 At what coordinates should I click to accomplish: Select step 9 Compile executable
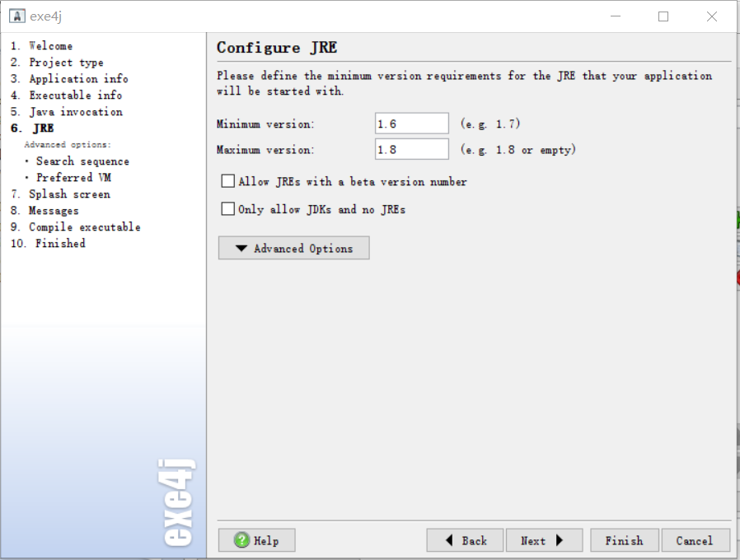[x=76, y=227]
